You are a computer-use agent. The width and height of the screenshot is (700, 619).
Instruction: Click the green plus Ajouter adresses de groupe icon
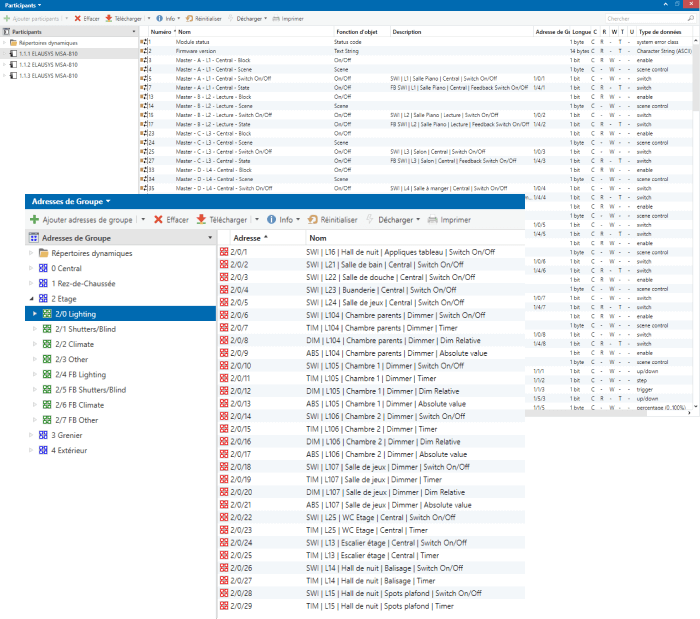[35, 219]
